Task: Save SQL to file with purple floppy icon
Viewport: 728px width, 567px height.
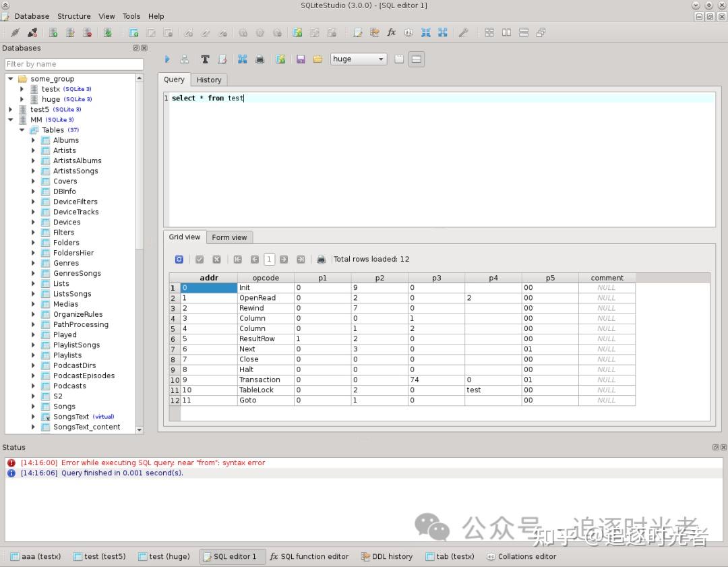Action: (x=301, y=59)
